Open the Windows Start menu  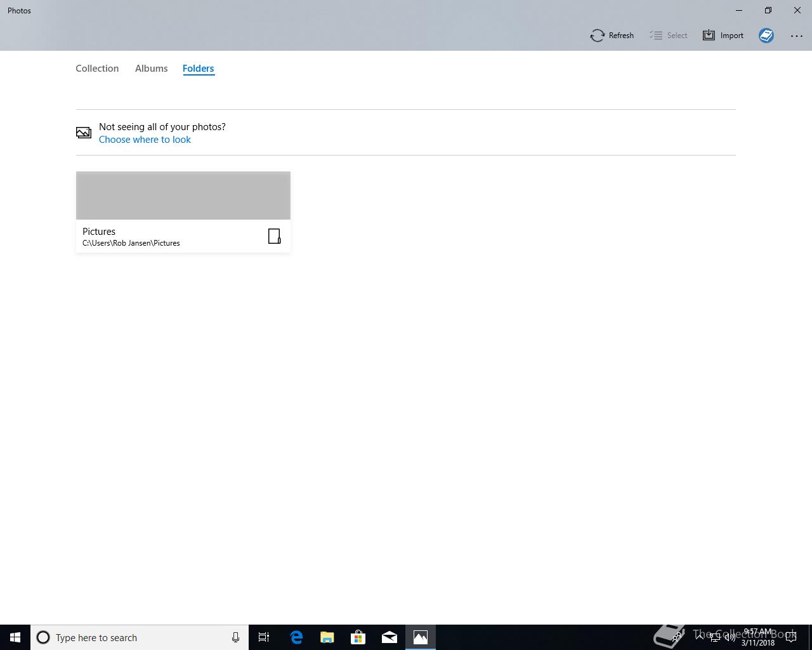tap(15, 637)
